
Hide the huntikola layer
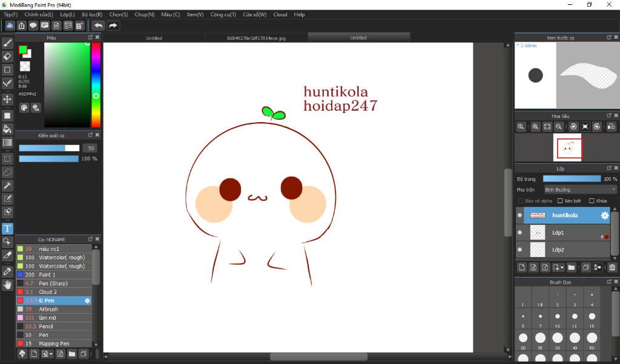click(x=520, y=215)
